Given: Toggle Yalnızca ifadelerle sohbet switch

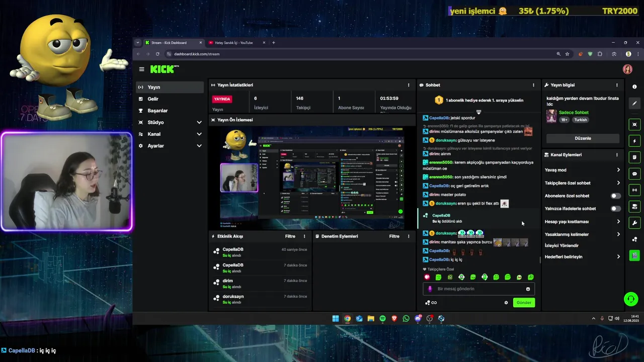Looking at the screenshot, I should click(x=615, y=209).
